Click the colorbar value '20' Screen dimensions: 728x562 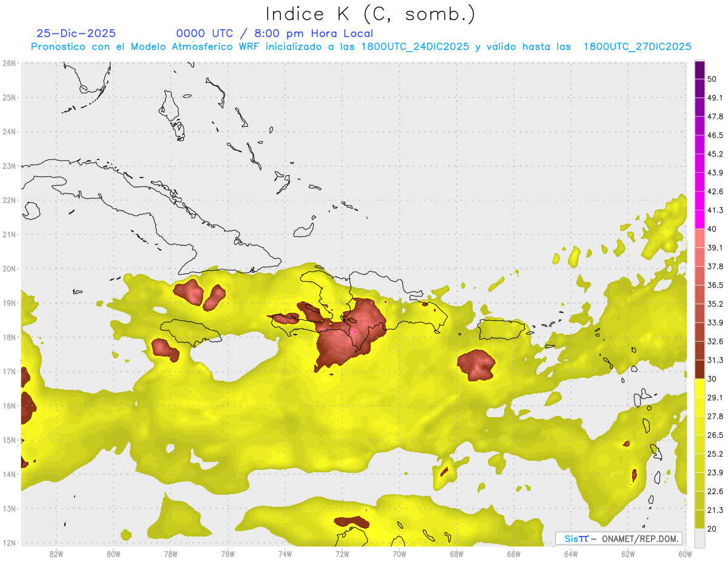[712, 529]
